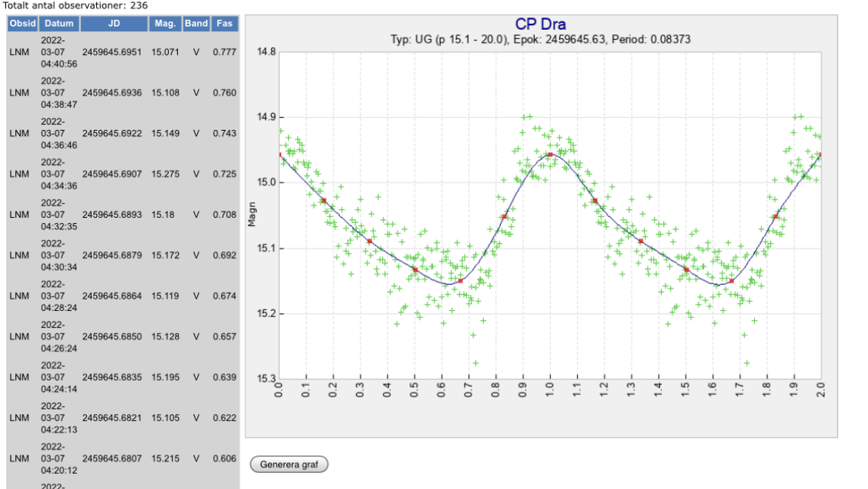Click the red marker at phase 1.0

point(550,155)
